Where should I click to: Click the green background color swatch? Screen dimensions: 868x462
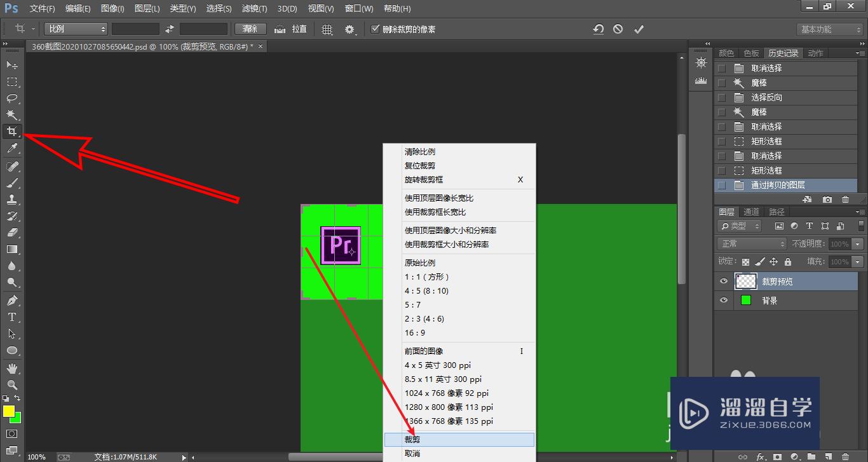tap(17, 419)
